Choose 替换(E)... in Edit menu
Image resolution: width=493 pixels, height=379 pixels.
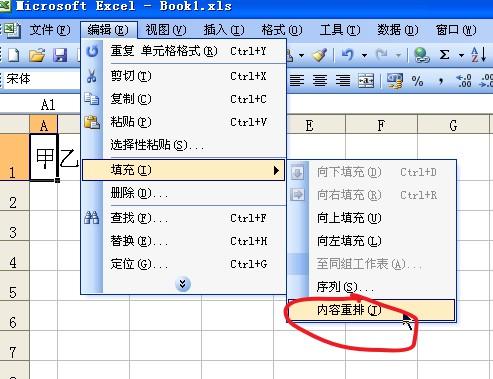[183, 241]
